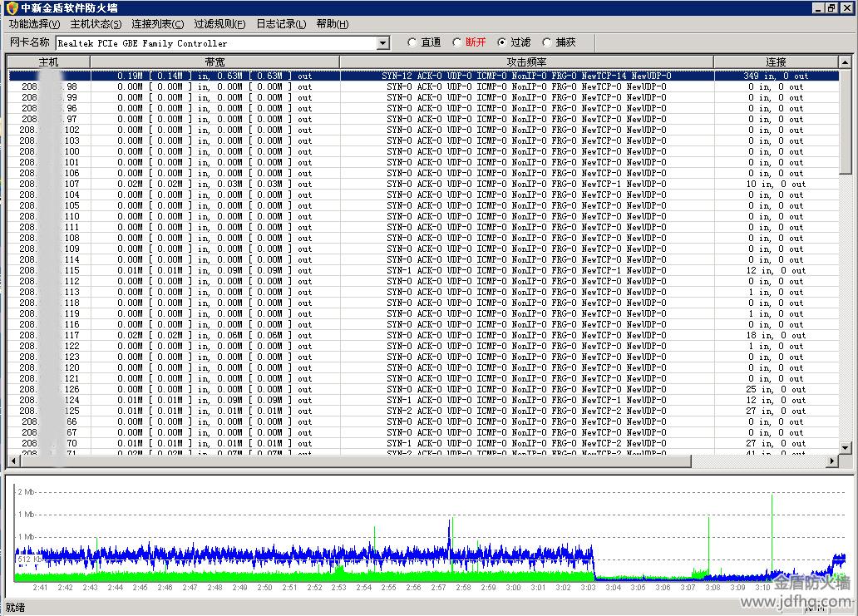Enable the 捕获 capture mode
The image size is (858, 616).
547,42
